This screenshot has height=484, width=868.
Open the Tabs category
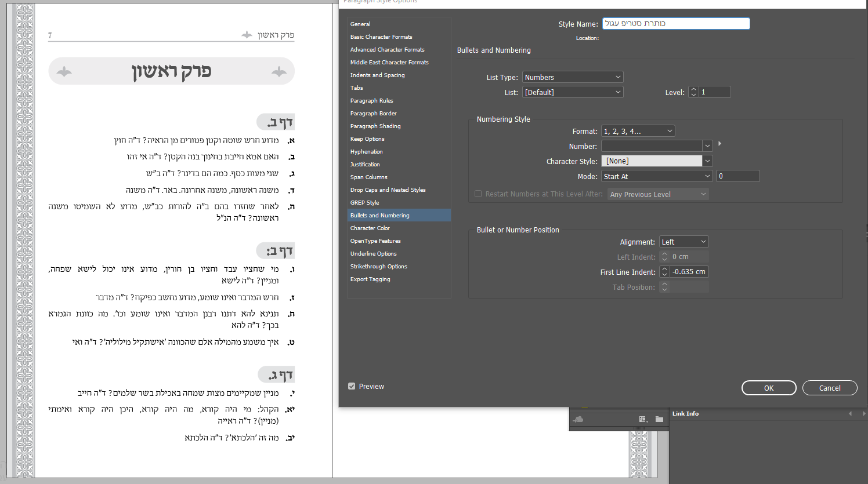(399, 88)
